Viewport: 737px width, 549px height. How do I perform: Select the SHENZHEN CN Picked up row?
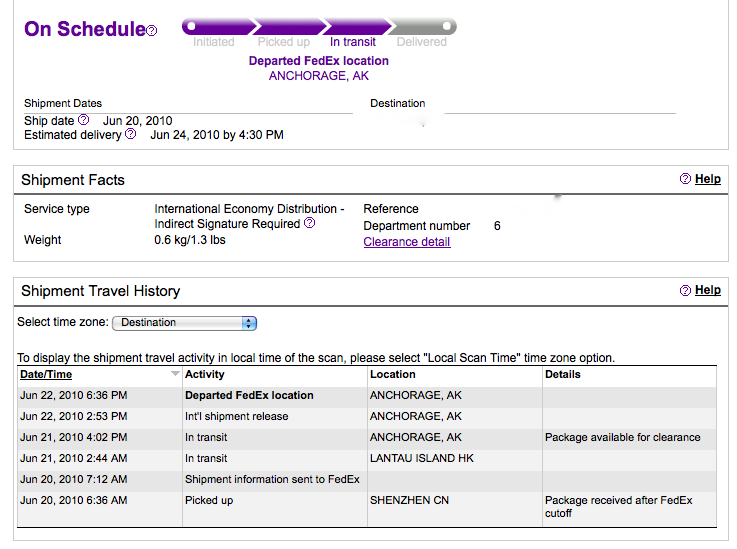(x=367, y=507)
